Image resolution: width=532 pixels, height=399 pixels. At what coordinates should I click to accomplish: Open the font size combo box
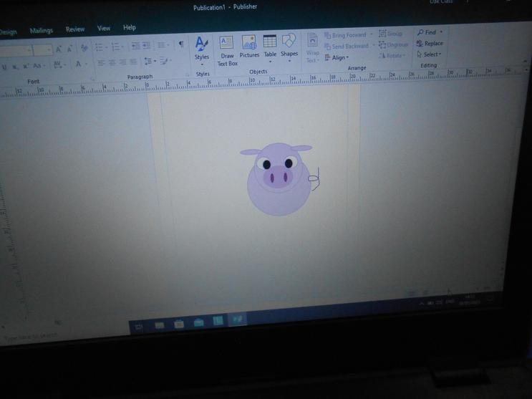pos(43,50)
